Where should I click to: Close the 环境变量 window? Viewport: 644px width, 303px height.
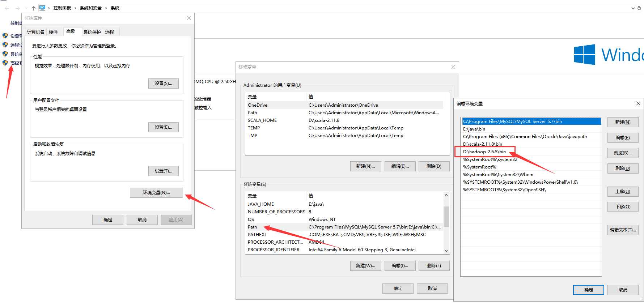point(453,67)
